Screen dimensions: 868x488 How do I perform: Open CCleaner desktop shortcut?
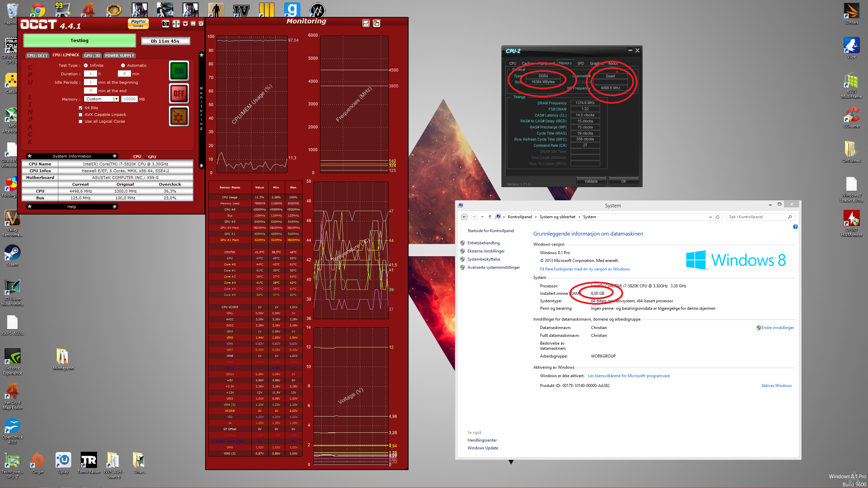click(x=851, y=118)
